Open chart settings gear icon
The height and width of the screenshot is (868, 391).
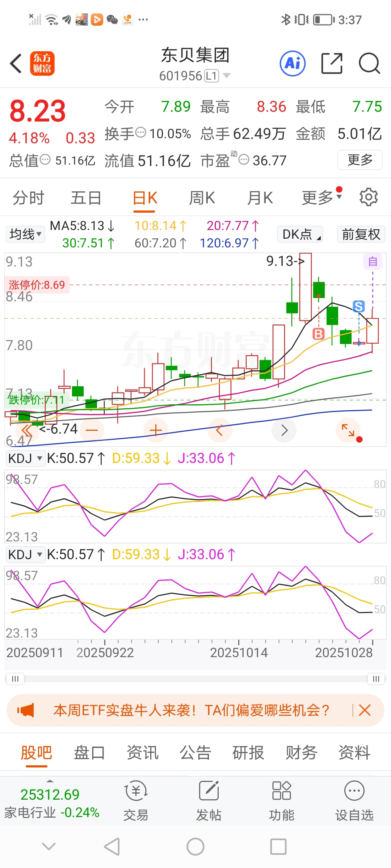(369, 197)
